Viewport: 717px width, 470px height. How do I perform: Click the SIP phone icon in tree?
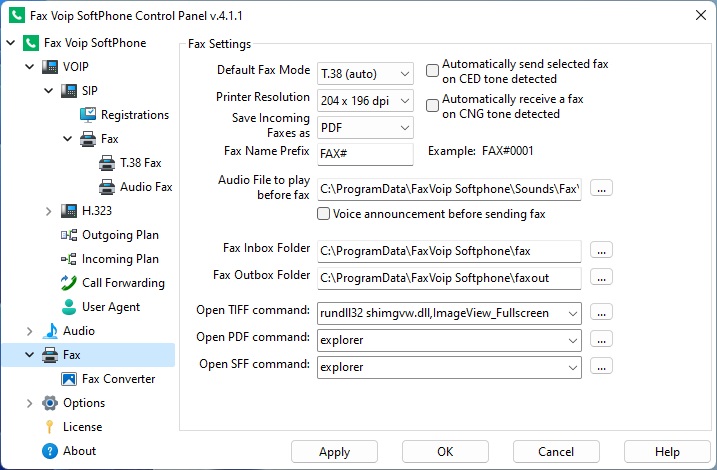point(69,91)
